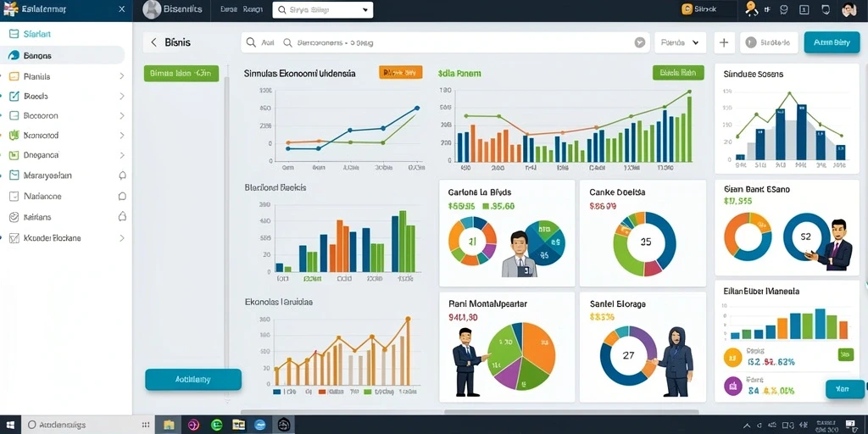Open the Fienda dropdown
868x434 pixels.
(x=680, y=42)
